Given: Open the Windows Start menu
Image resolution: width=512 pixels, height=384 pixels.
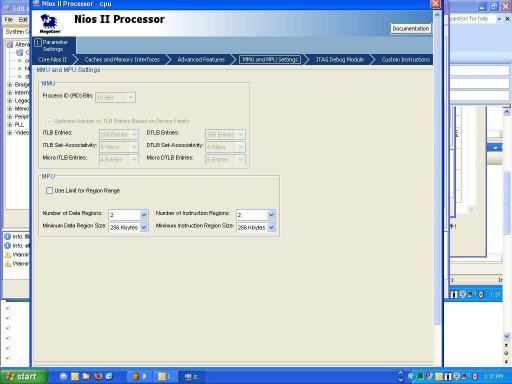Looking at the screenshot, I should pos(23,377).
